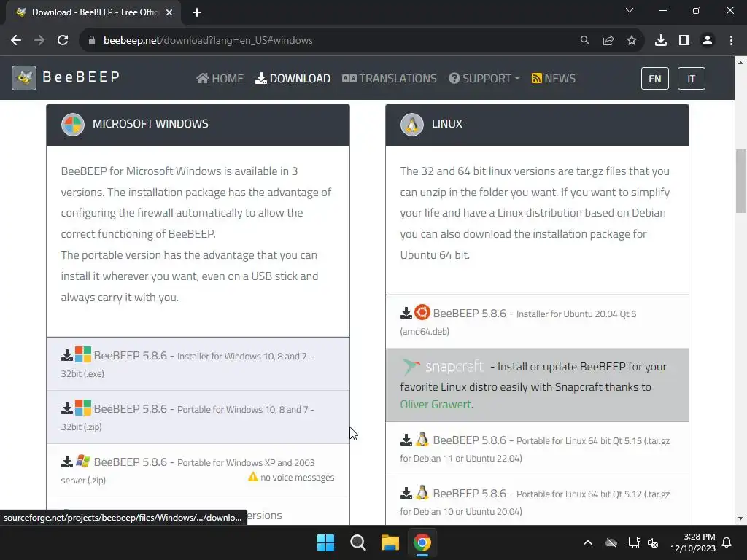The image size is (747, 560).
Task: Go to HOME in navigation bar
Action: coord(220,79)
